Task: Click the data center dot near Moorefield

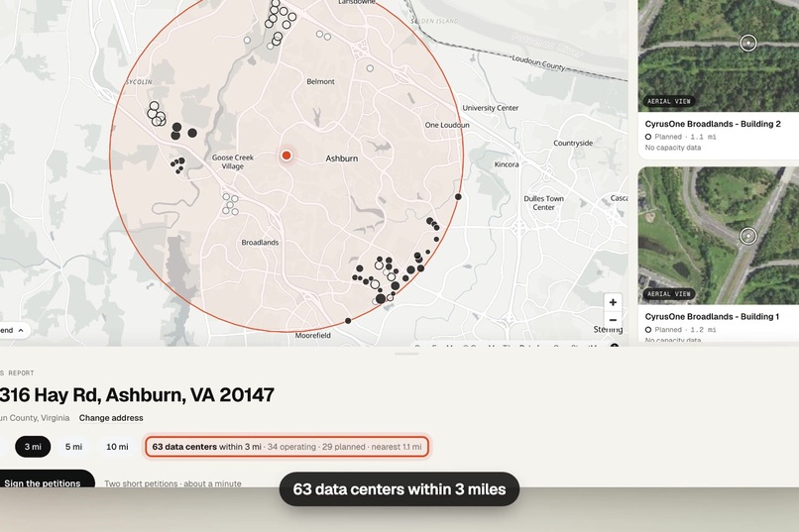Action: tap(348, 321)
